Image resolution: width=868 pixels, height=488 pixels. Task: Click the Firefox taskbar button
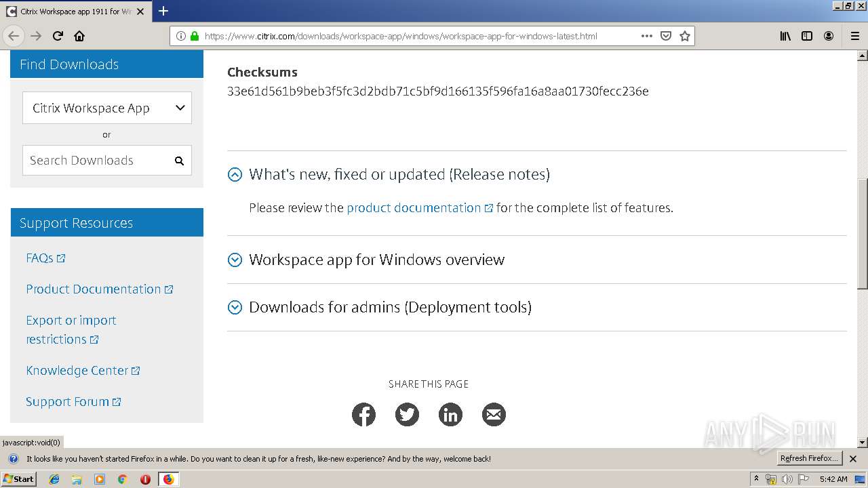click(x=168, y=479)
